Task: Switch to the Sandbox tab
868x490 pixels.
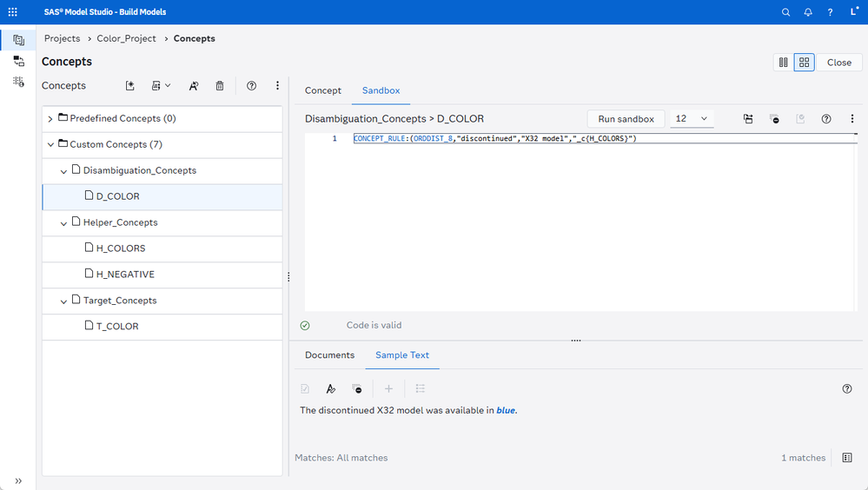Action: click(381, 90)
